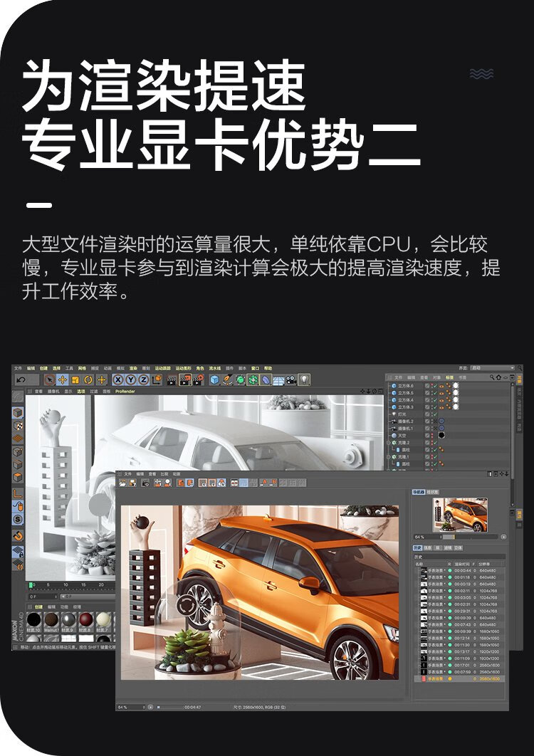Click the S snapping icon in left sidebar
This screenshot has width=534, height=756.
tap(18, 520)
